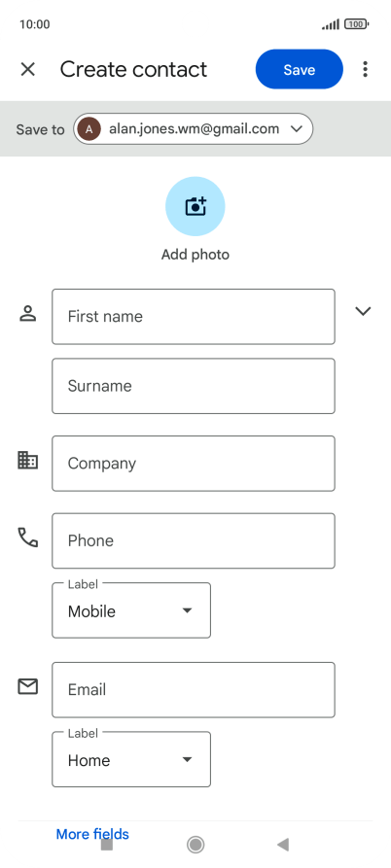Focus the Surname field
This screenshot has height=868, width=391.
coord(194,386)
